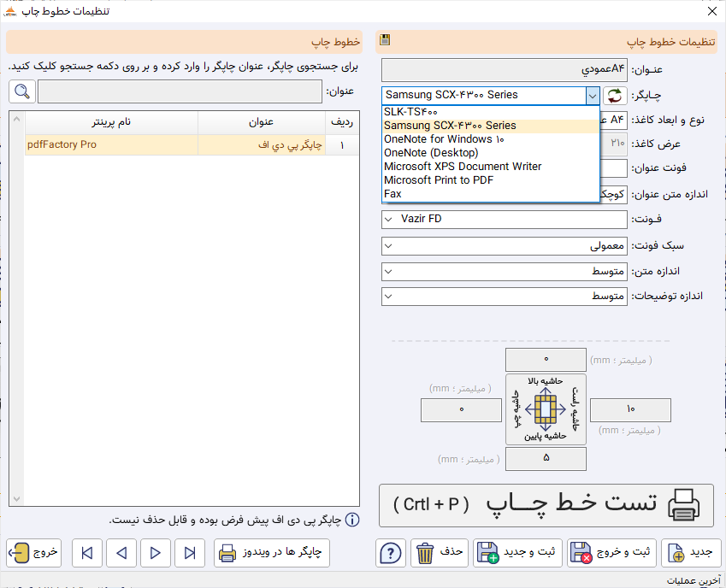Open چاپگر ها در ویندوز
This screenshot has width=726, height=588.
(x=272, y=553)
